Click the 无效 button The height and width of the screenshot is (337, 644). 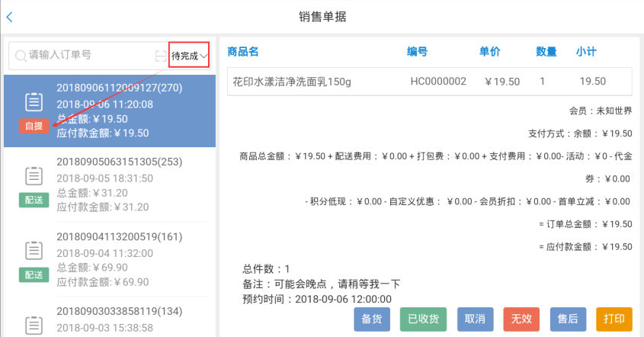(x=521, y=319)
